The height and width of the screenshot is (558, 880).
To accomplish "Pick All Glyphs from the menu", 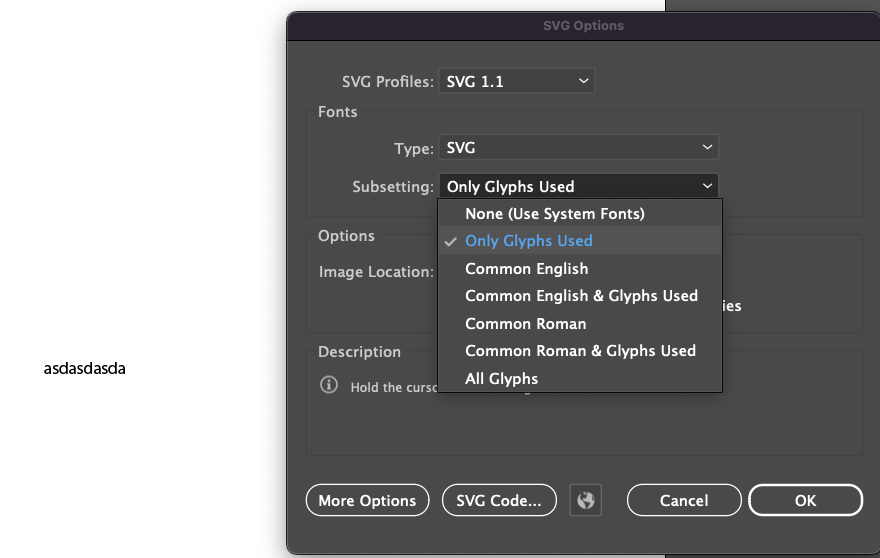I will (x=502, y=379).
